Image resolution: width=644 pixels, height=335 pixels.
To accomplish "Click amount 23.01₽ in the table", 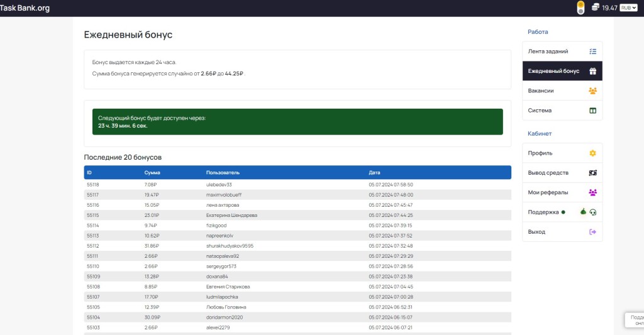I will point(152,216).
